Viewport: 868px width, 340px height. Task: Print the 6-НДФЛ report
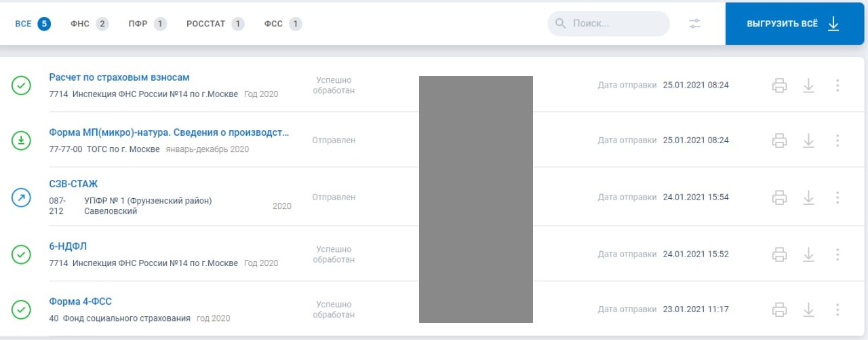pyautogui.click(x=780, y=254)
